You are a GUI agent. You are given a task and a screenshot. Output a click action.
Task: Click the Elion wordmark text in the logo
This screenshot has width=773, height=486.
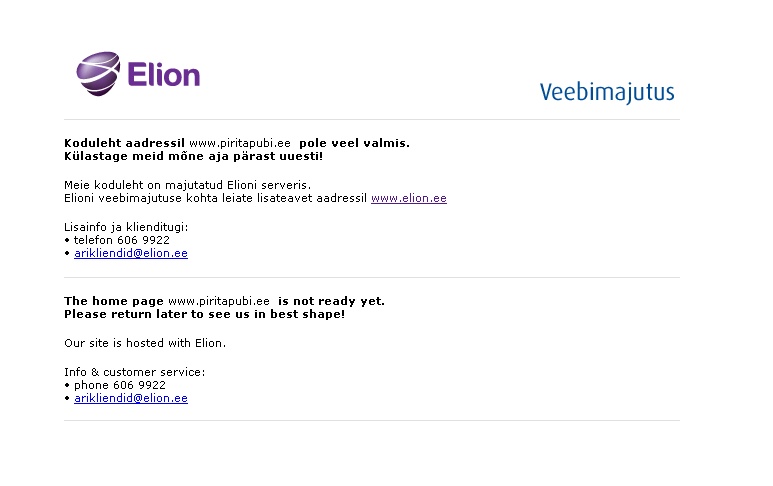pyautogui.click(x=164, y=75)
